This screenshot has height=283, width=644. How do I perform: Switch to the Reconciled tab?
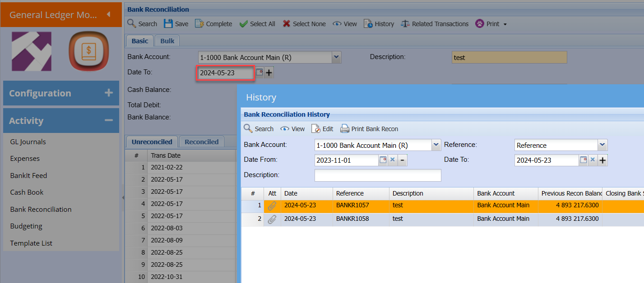click(x=201, y=141)
